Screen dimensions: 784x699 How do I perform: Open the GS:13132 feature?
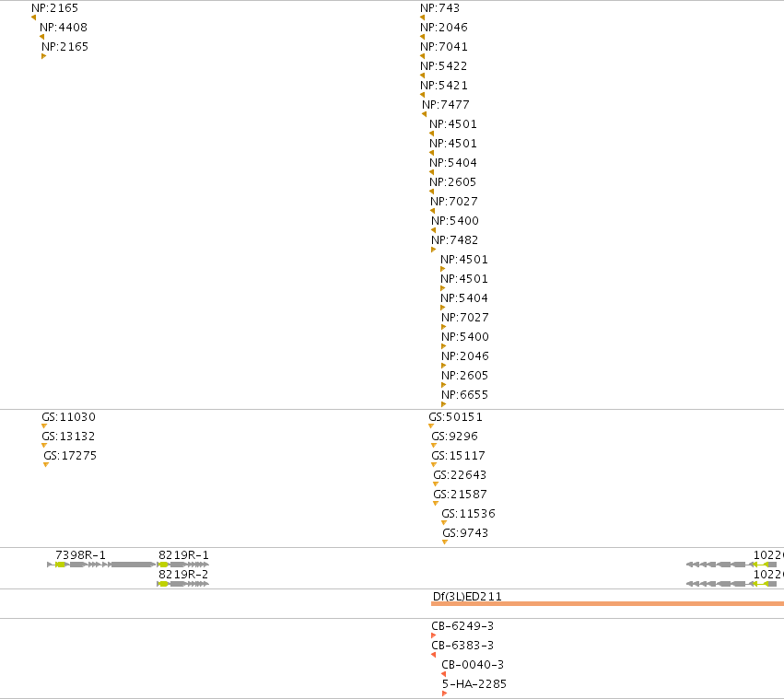coord(68,437)
